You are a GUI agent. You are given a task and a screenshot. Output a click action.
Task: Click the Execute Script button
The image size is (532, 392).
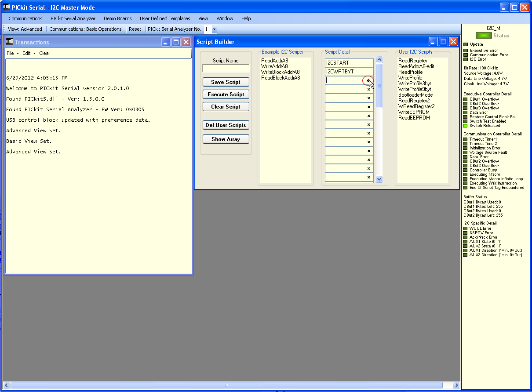coord(226,94)
